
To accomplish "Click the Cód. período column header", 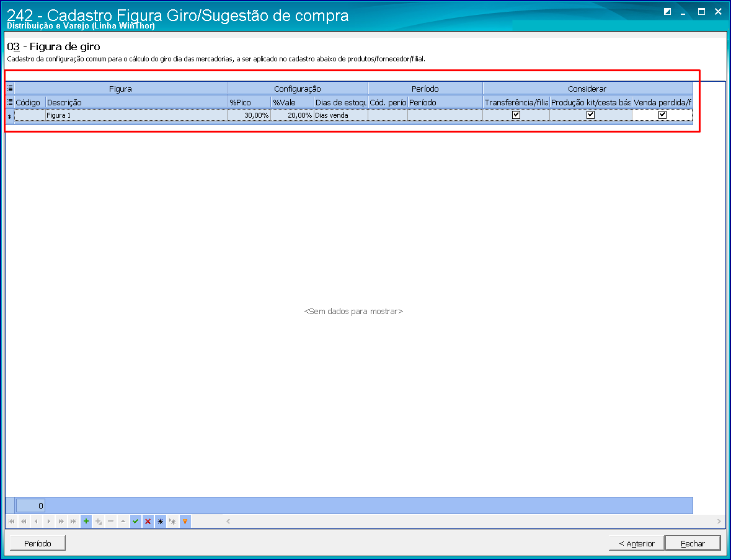I will pos(388,102).
